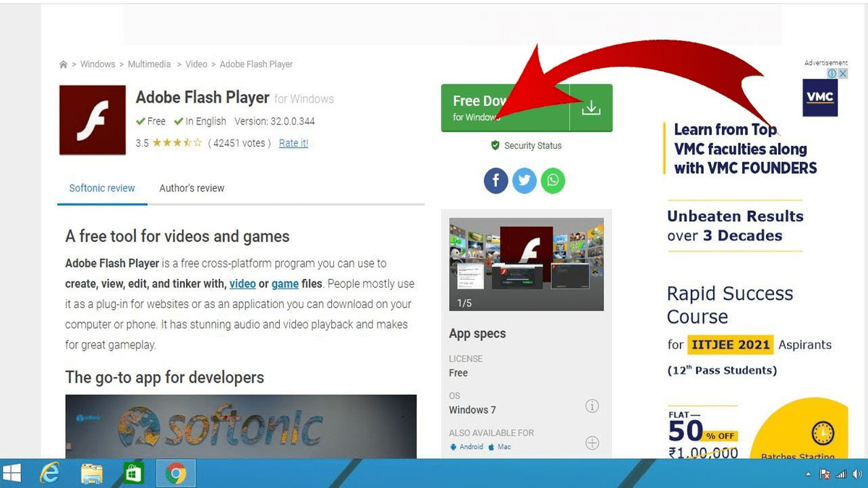
Task: Click 'Version: 32.0.0.344' text
Action: (x=275, y=121)
